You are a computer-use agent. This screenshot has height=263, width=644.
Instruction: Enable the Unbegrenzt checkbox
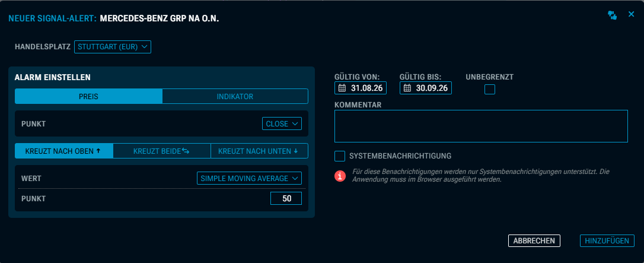tap(490, 89)
